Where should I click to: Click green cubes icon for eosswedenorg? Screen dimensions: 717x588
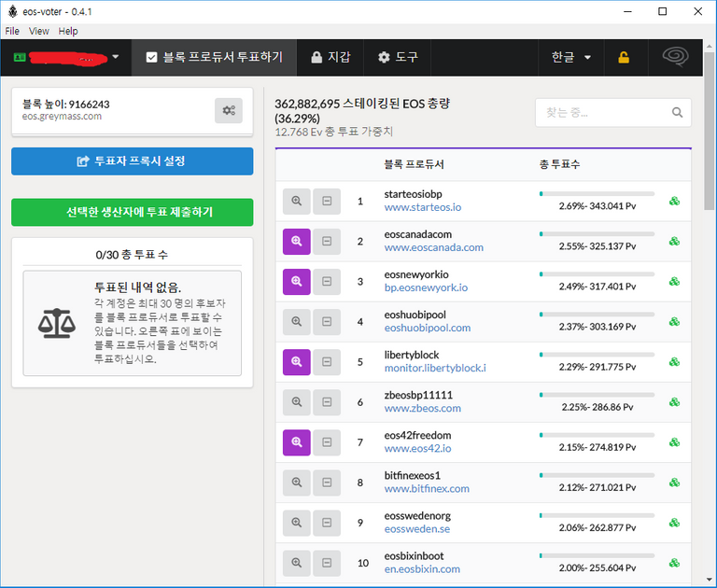[x=674, y=523]
